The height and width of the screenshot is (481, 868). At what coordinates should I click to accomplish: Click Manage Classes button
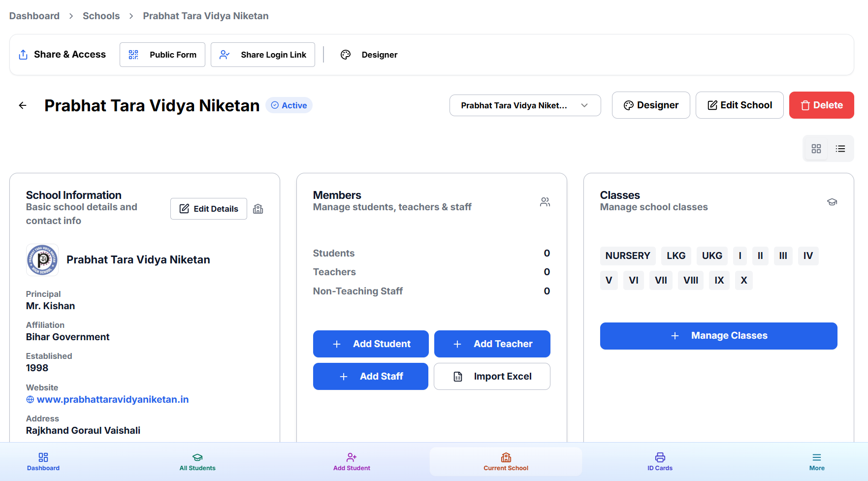click(719, 336)
